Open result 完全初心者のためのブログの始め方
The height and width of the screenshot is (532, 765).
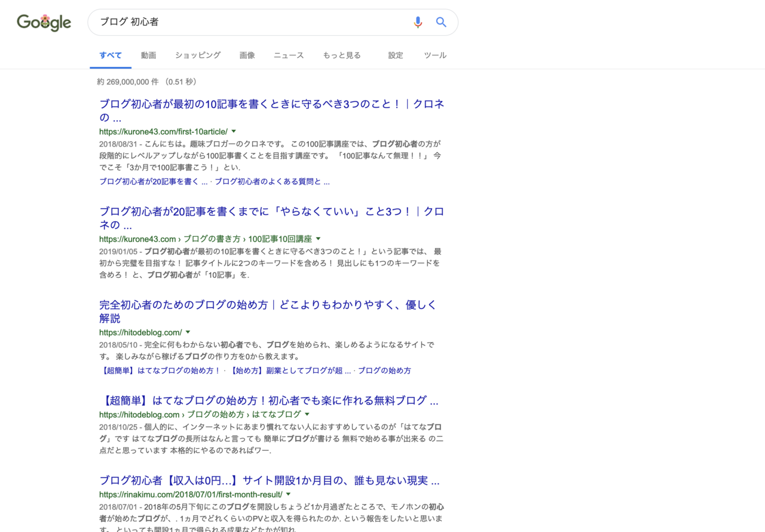268,311
